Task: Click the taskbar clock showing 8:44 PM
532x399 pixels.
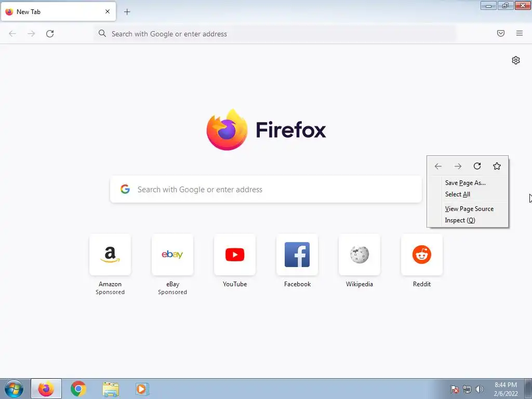Action: tap(506, 389)
